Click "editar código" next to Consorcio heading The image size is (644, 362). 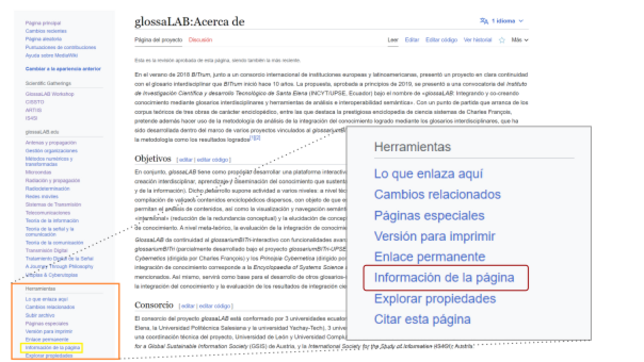click(215, 306)
